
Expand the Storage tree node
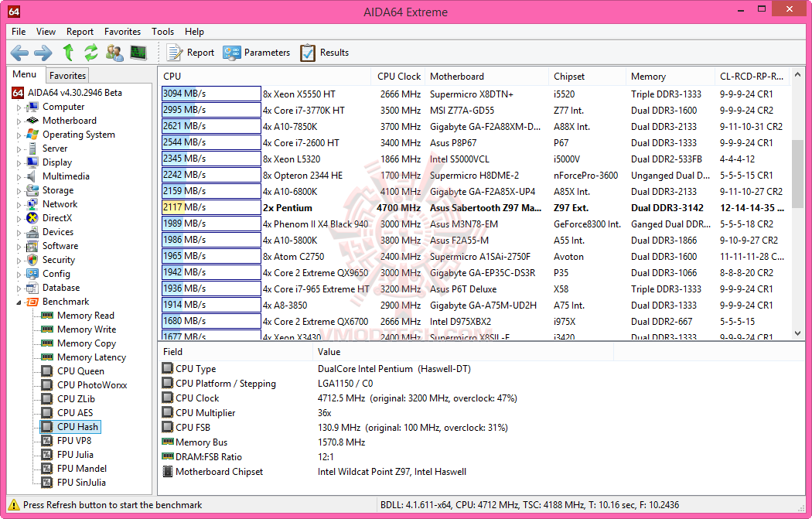[x=19, y=191]
